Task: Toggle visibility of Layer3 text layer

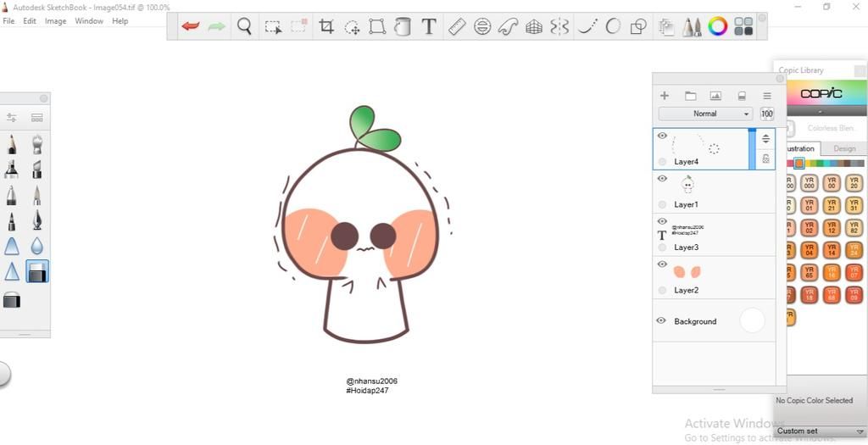Action: tap(662, 221)
